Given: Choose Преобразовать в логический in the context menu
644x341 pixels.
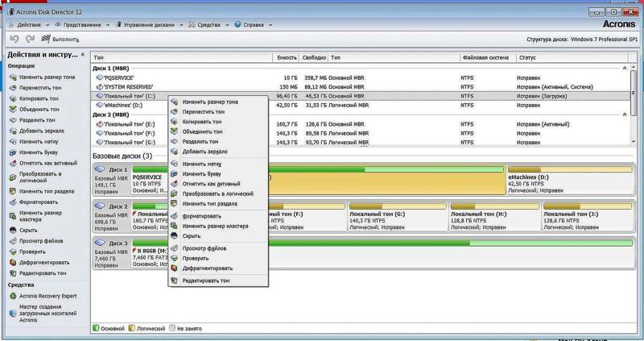Looking at the screenshot, I should (x=217, y=193).
